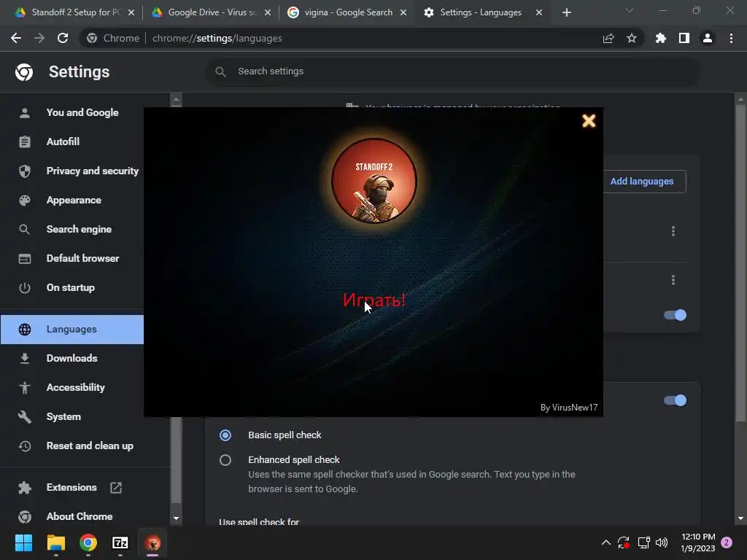This screenshot has width=747, height=560.
Task: Select Basic spell check radio button
Action: click(225, 435)
